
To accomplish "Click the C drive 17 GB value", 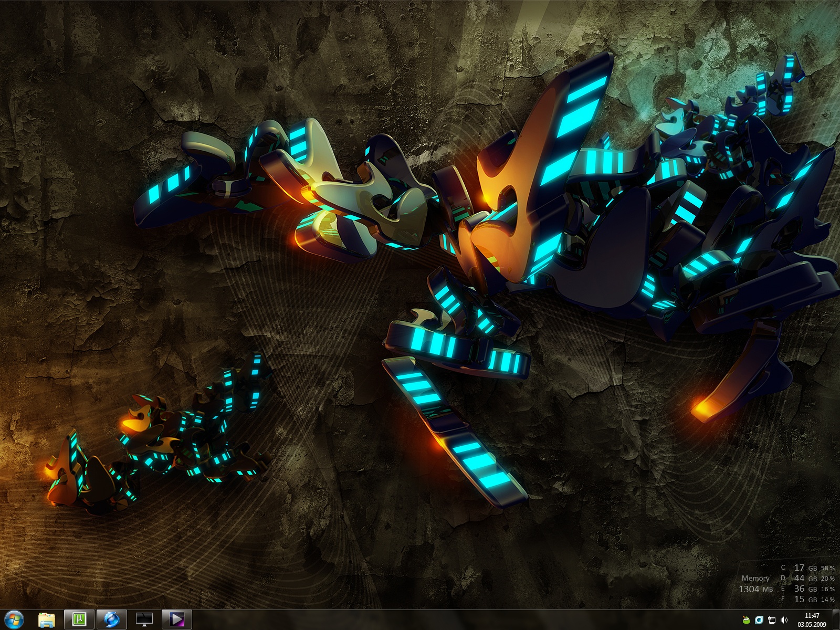I will coord(805,568).
